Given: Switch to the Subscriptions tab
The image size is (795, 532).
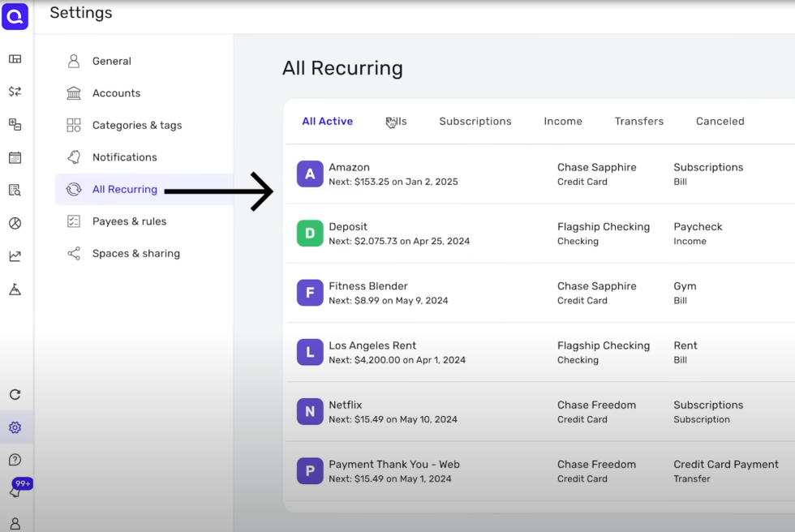Looking at the screenshot, I should [x=475, y=121].
